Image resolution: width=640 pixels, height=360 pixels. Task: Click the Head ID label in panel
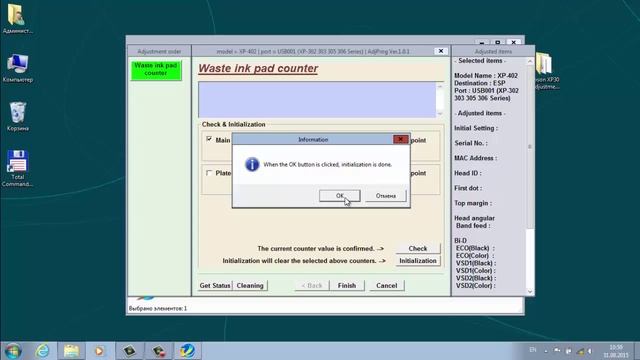tap(468, 173)
